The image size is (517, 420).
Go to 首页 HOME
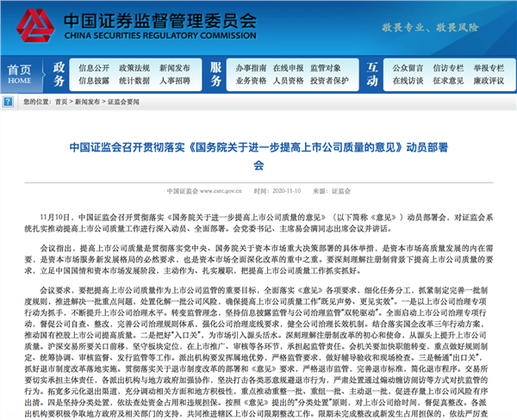point(20,75)
